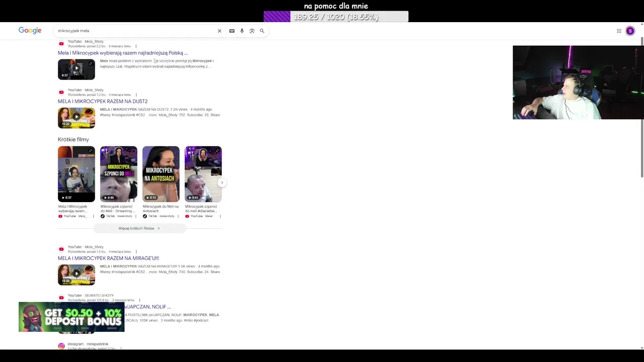644x362 pixels.
Task: Click the 'Krótkie filmy' section heading
Action: (73, 139)
